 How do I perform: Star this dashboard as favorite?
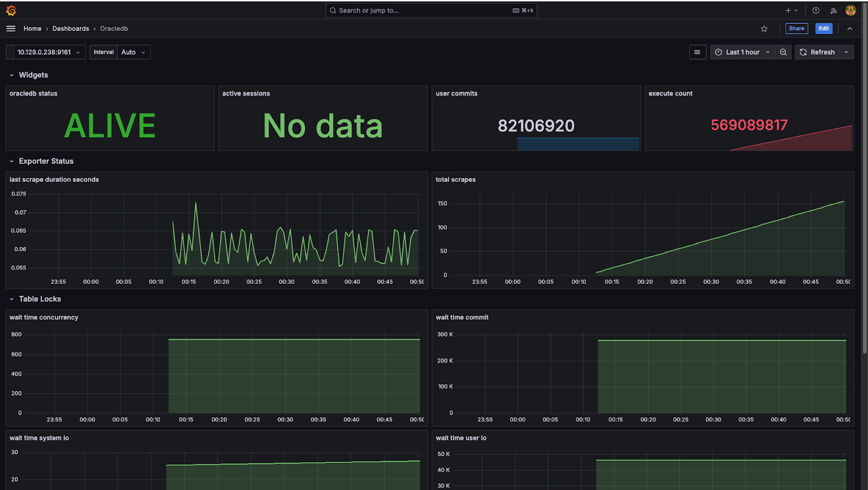point(764,29)
